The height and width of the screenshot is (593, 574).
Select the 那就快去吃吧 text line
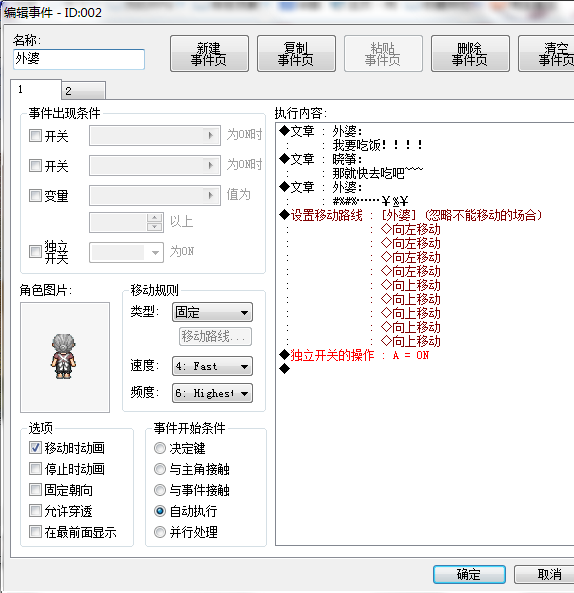(377, 173)
